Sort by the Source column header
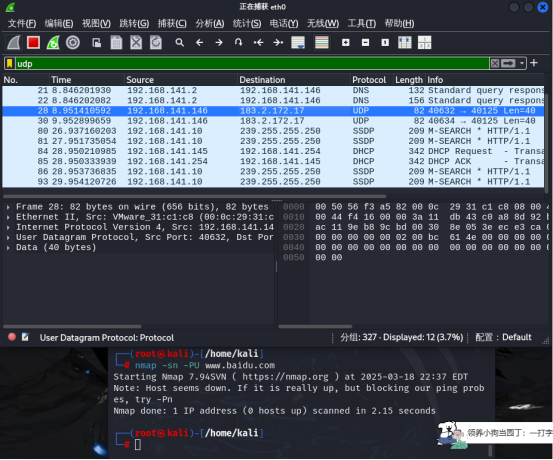The height and width of the screenshot is (460, 553). pyautogui.click(x=181, y=80)
